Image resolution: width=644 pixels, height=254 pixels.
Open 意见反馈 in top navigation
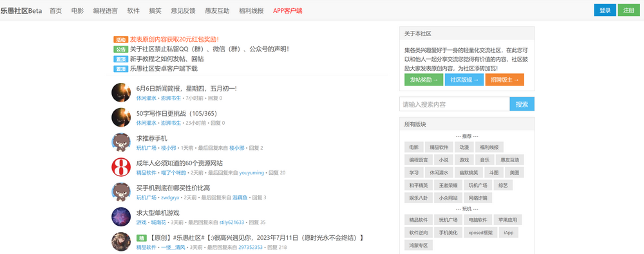pos(183,11)
